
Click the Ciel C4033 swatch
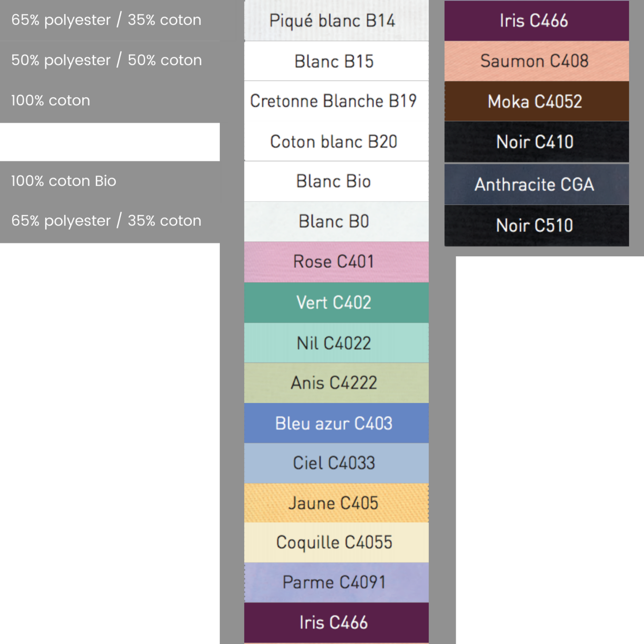(336, 463)
